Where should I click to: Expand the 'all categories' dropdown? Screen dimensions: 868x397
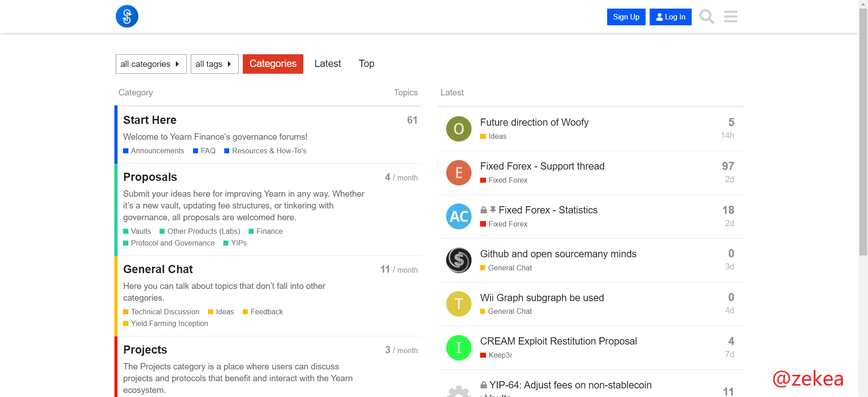click(151, 64)
